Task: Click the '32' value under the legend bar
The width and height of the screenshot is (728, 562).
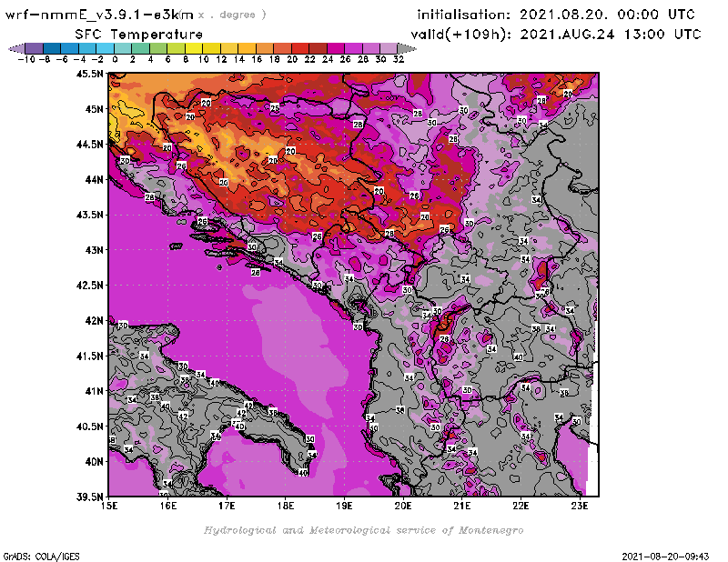Action: 399,59
